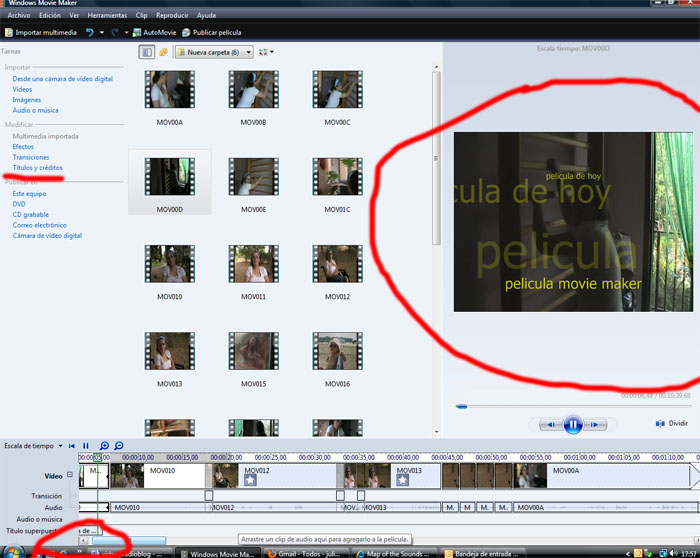
Task: Rewind the timeline to start
Action: click(71, 446)
